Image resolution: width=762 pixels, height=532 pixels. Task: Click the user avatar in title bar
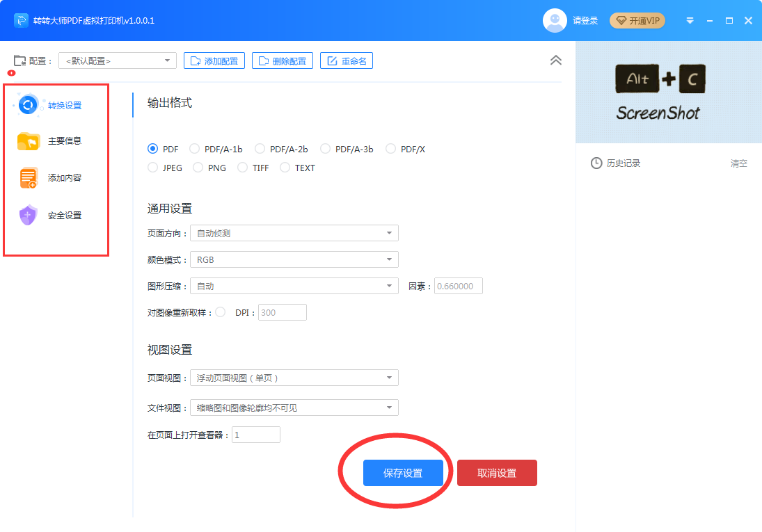click(x=555, y=20)
